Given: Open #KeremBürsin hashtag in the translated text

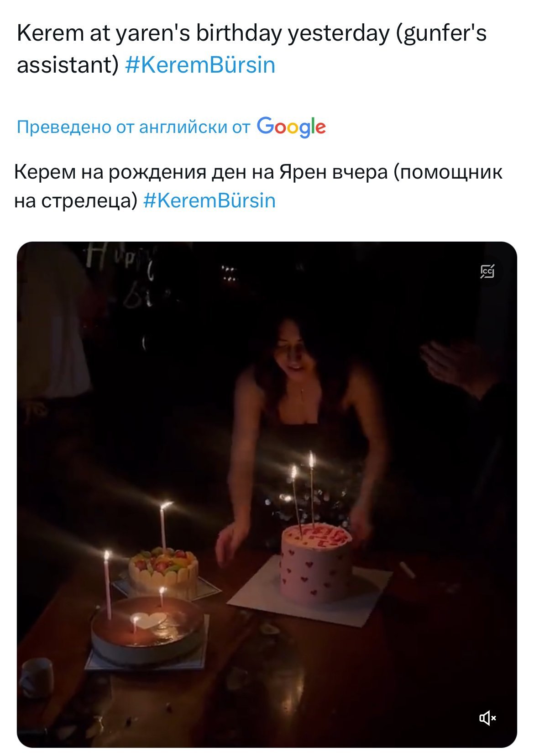Looking at the screenshot, I should (x=209, y=201).
